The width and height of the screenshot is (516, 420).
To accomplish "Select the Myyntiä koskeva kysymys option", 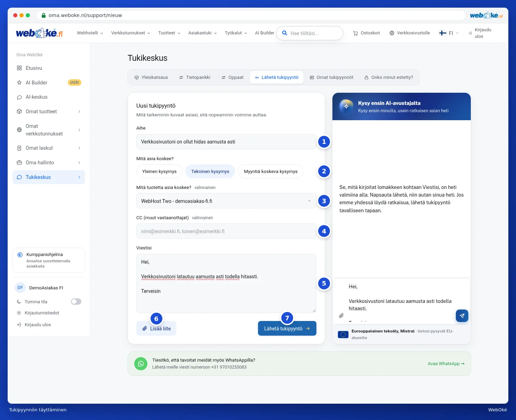I will [x=271, y=171].
